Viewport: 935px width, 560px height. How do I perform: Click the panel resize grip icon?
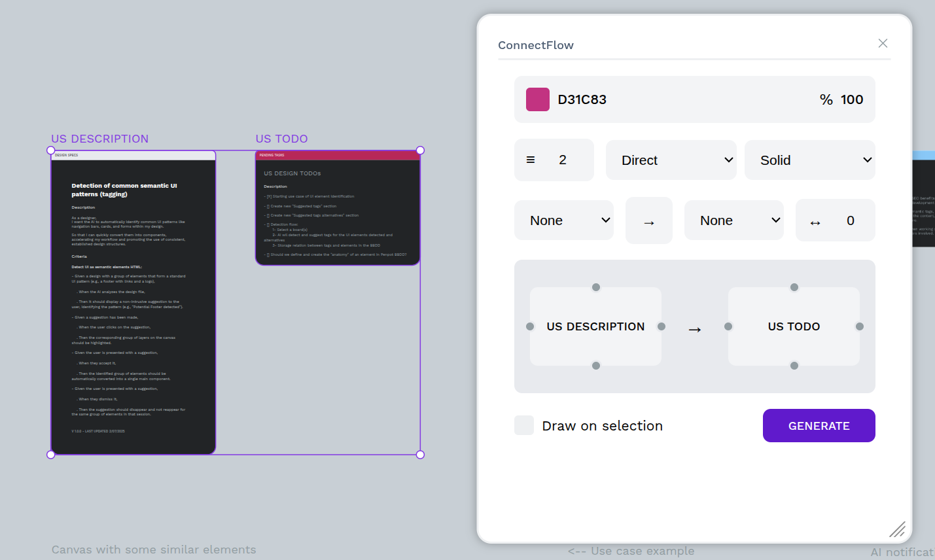click(898, 529)
